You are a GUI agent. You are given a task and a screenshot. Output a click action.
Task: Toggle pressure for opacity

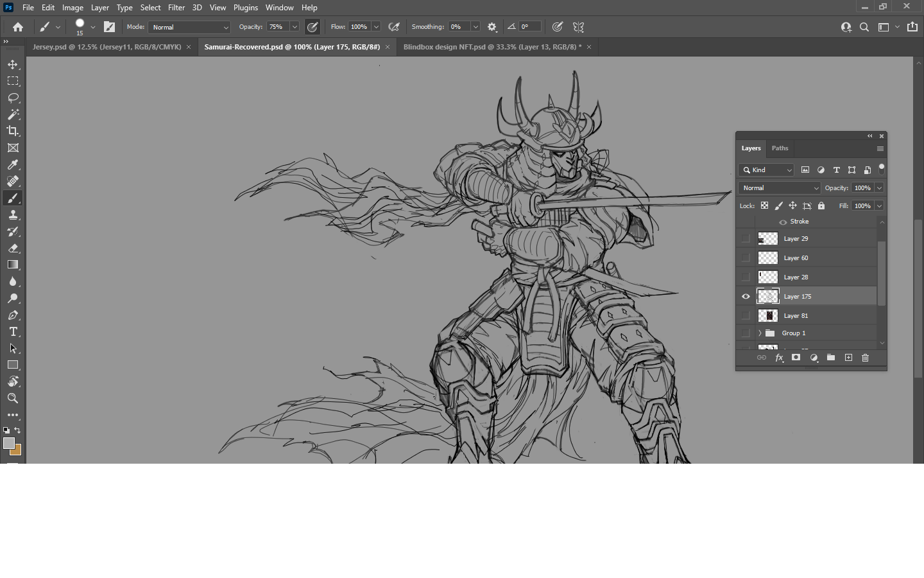[x=312, y=27]
